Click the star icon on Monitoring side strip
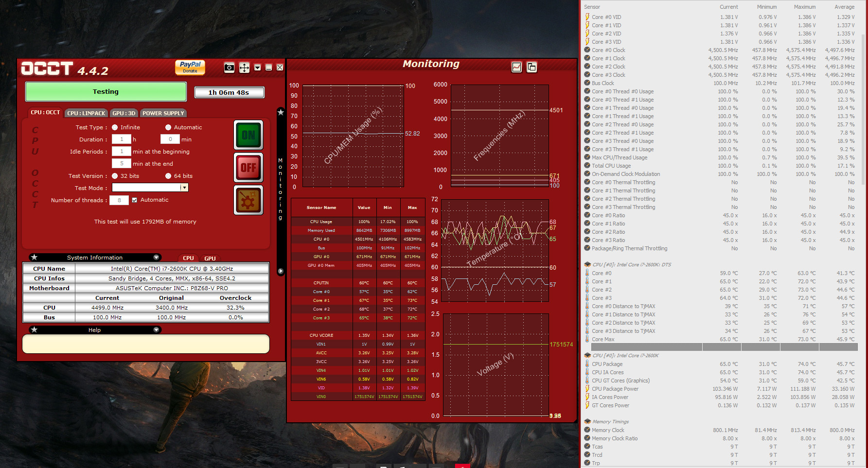 [x=281, y=112]
